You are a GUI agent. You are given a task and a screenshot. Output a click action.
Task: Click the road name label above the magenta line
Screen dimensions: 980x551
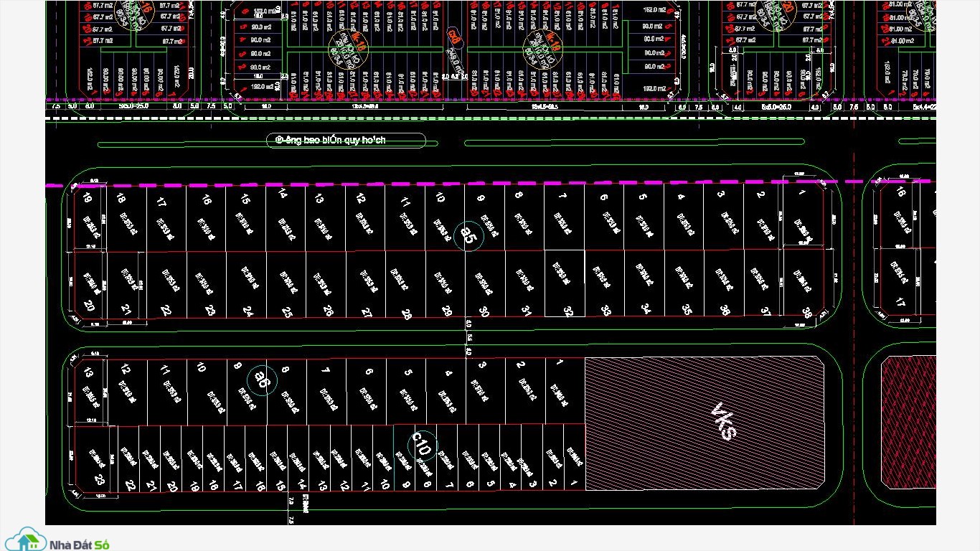pyautogui.click(x=331, y=140)
